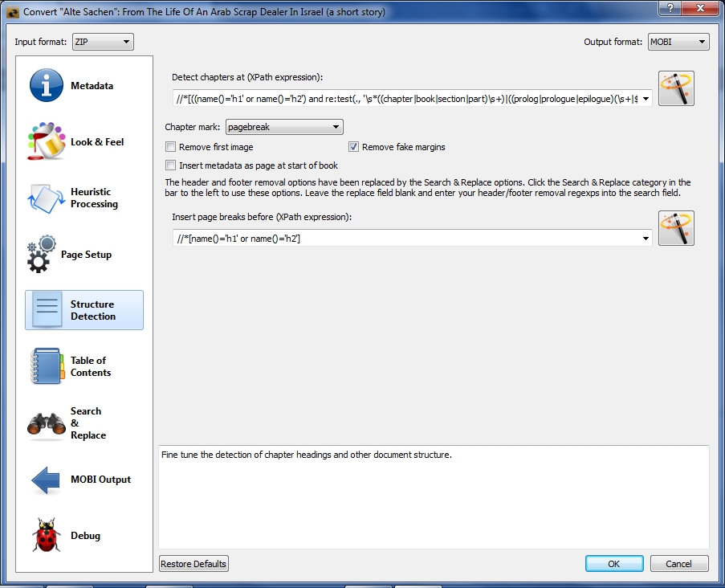Select the Structure Detection label

[93, 310]
